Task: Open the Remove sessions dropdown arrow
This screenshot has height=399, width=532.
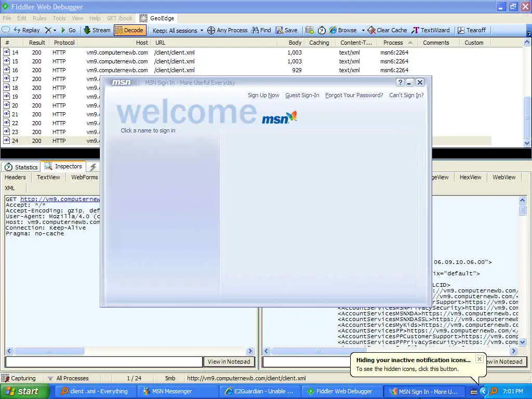Action: coord(55,31)
